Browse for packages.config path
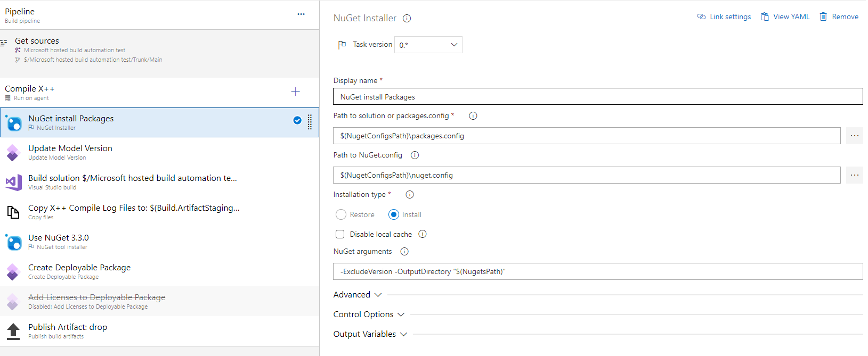Image resolution: width=868 pixels, height=356 pixels. 855,136
